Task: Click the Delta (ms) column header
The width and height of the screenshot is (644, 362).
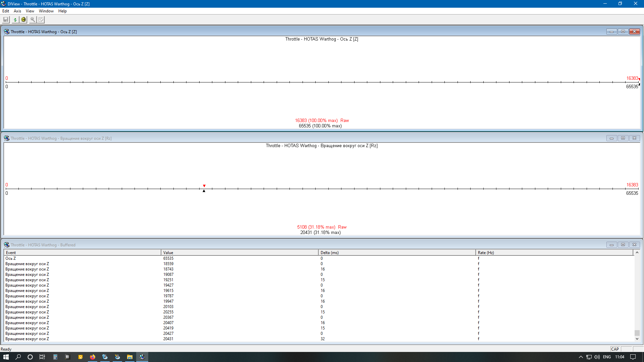Action: pyautogui.click(x=397, y=252)
